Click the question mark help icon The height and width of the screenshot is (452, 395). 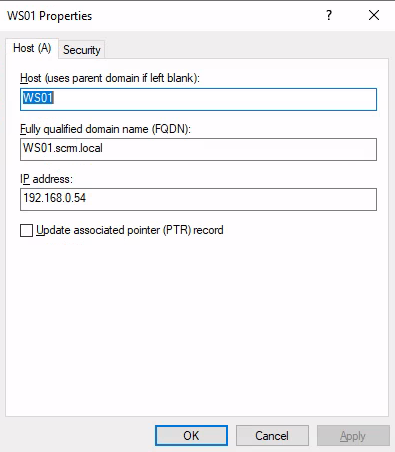[x=329, y=15]
